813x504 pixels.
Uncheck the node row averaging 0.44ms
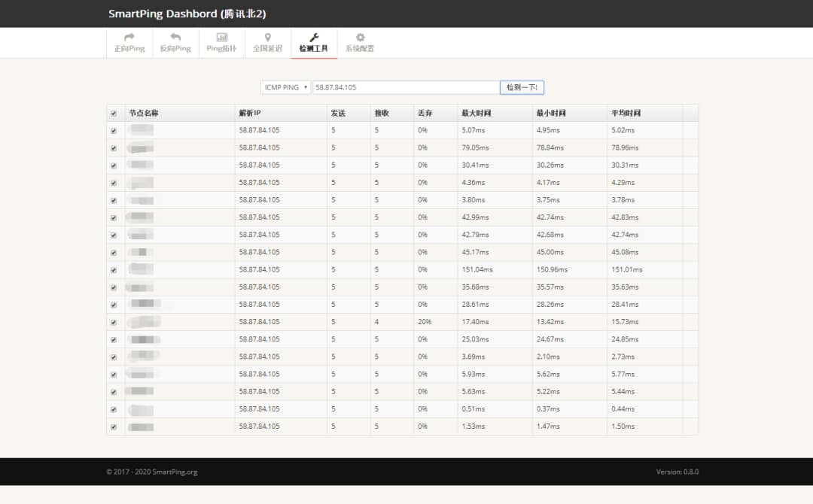point(114,410)
